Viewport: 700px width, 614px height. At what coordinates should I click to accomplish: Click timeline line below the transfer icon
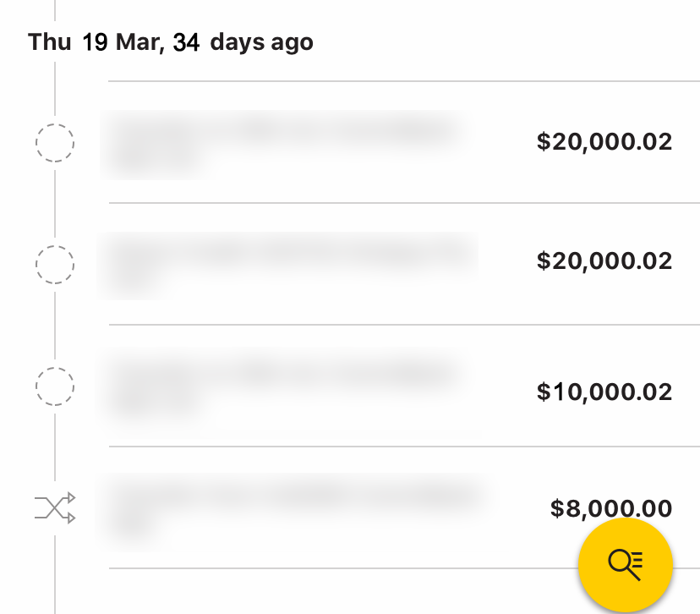point(55,575)
